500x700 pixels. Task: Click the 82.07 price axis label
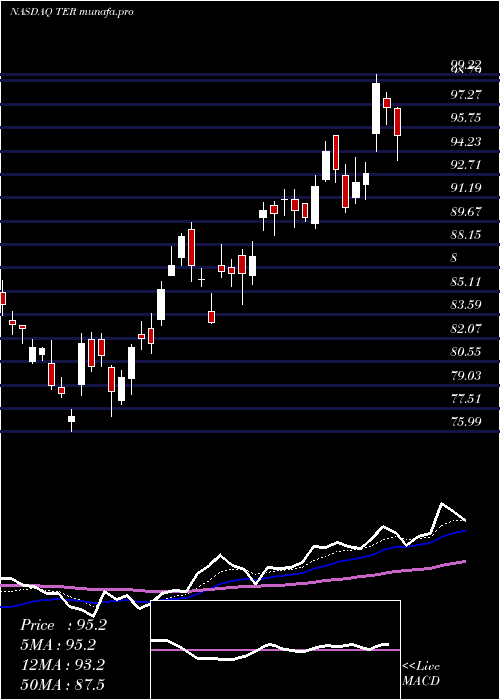tap(466, 329)
